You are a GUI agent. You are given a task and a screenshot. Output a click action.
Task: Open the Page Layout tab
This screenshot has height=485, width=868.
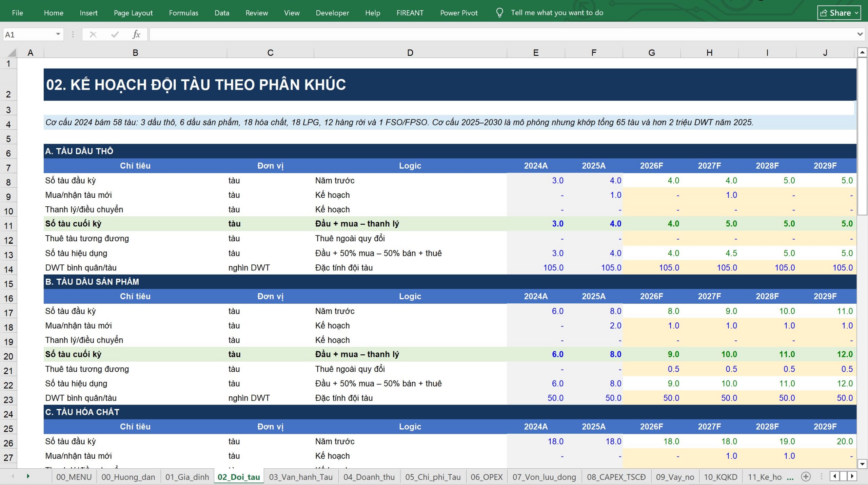(133, 13)
